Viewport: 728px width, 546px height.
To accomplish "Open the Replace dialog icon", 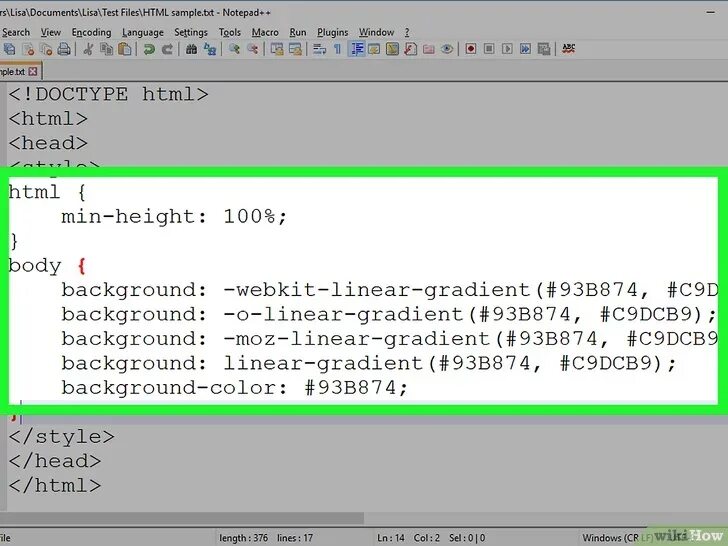I will 210,49.
